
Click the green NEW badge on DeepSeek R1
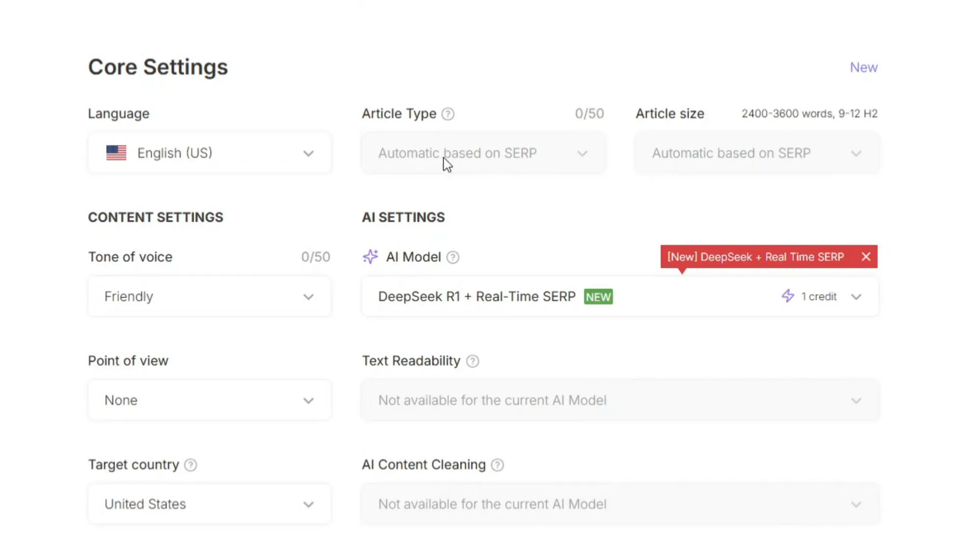pos(598,297)
